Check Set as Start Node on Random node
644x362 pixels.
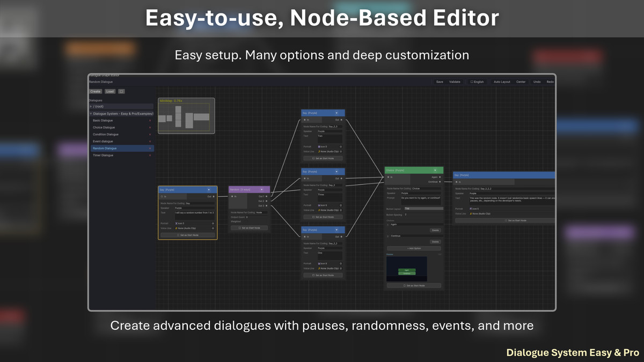click(x=249, y=228)
